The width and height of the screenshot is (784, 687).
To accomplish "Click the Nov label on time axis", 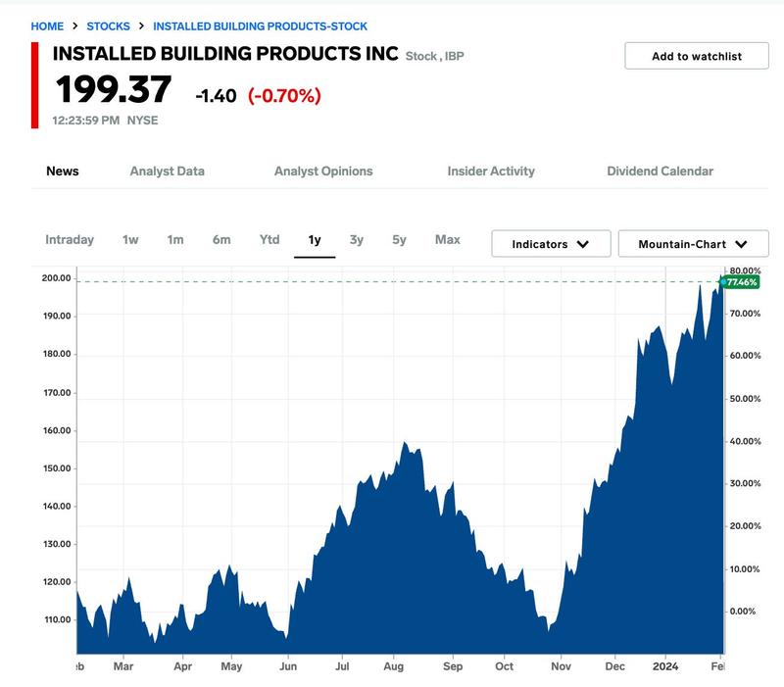I will point(561,666).
